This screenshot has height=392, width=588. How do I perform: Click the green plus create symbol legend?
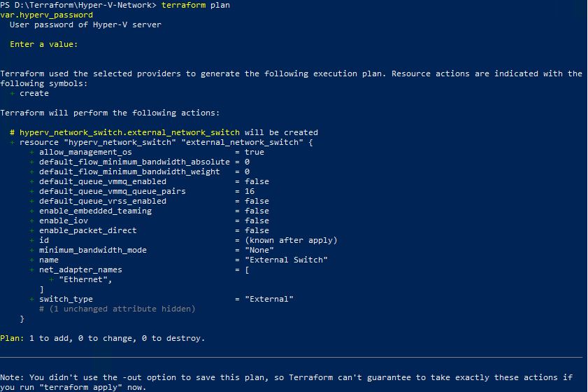[x=29, y=93]
